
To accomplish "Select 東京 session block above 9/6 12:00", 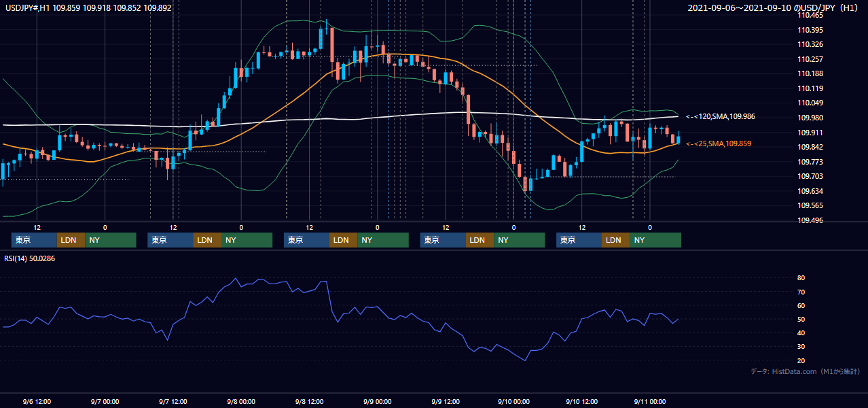I will pyautogui.click(x=34, y=240).
